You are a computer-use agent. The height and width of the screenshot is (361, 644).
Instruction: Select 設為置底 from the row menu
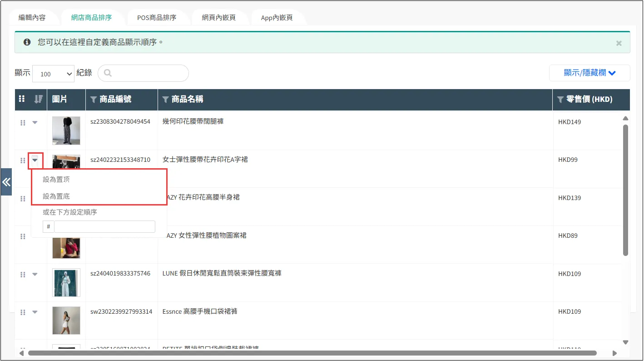coord(56,196)
